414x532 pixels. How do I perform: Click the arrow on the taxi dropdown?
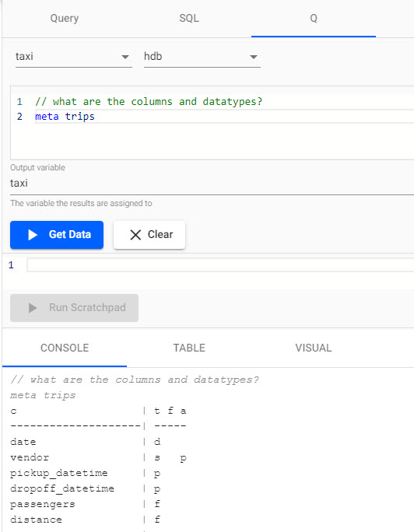pos(125,57)
